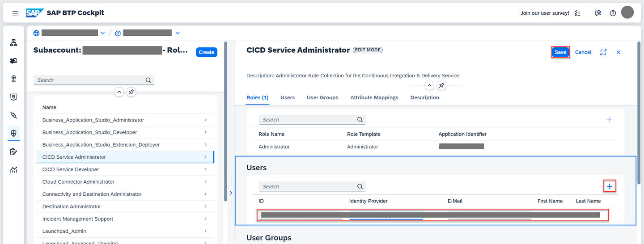
Task: Click the Application Identifier column header
Action: click(462, 134)
